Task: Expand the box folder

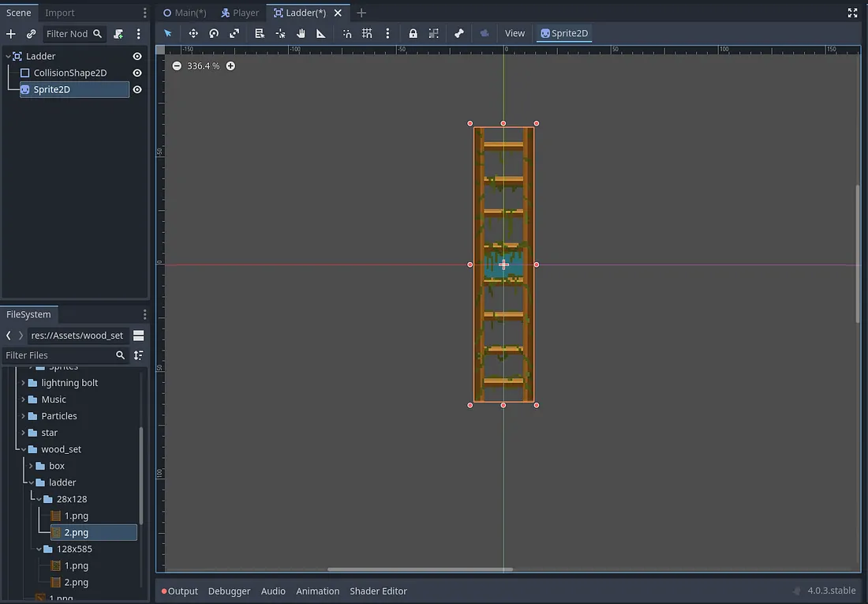Action: tap(31, 466)
